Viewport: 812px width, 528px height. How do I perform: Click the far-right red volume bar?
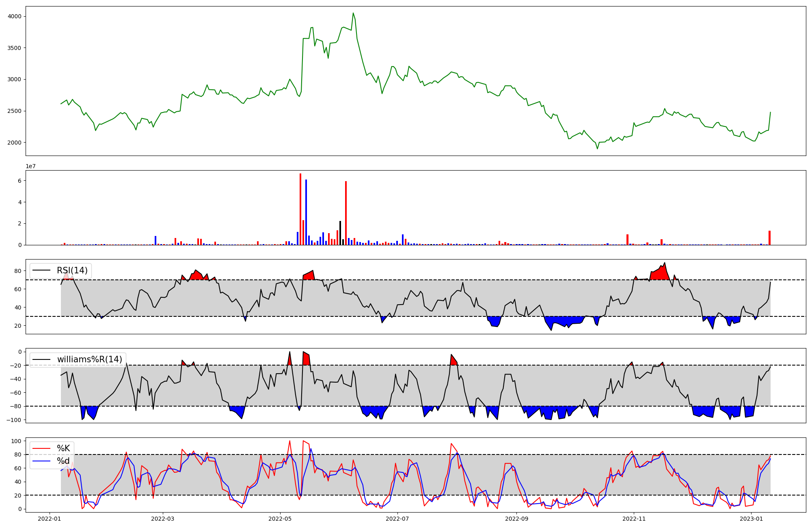(769, 238)
